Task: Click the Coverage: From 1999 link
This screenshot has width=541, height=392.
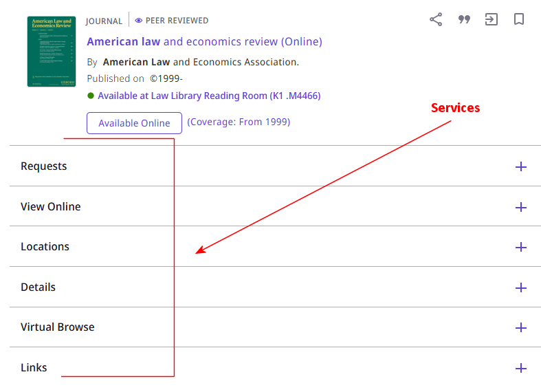Action: click(x=239, y=122)
